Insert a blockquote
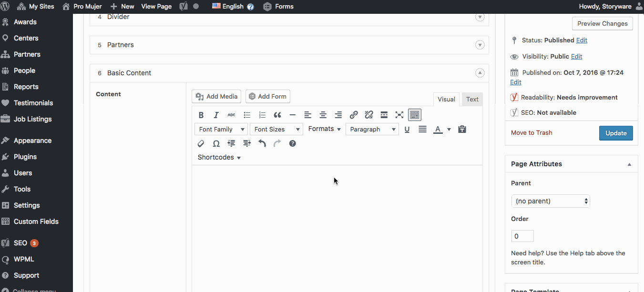The width and height of the screenshot is (644, 292). [x=277, y=115]
